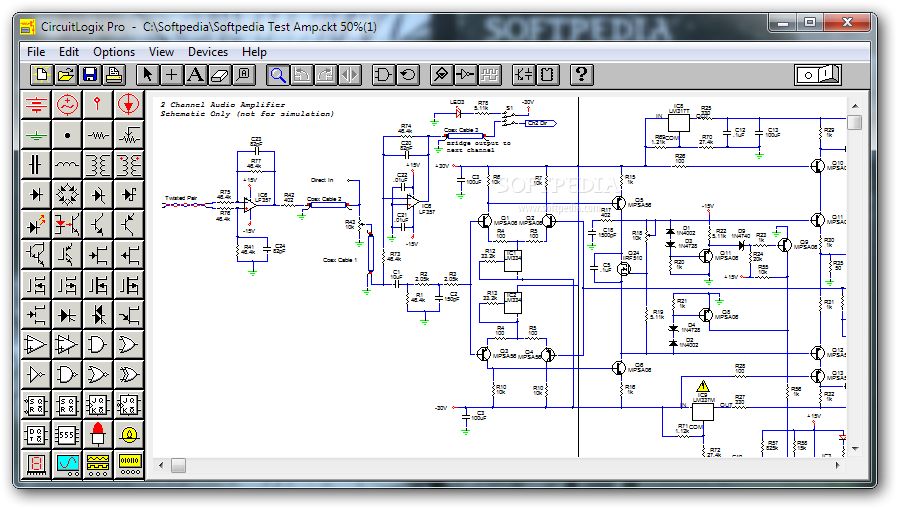Place an inverter NOT gate
The width and height of the screenshot is (898, 509).
[x=36, y=375]
